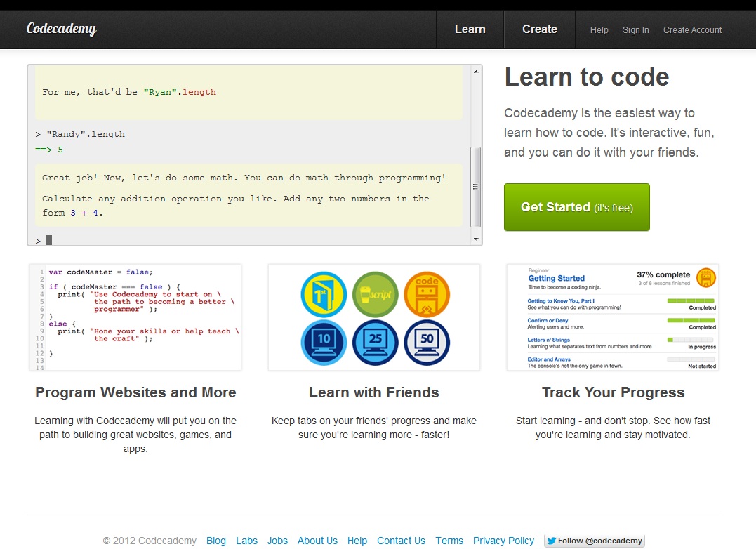756x549 pixels.
Task: Click the console scrollbar up arrow
Action: pyautogui.click(x=477, y=71)
